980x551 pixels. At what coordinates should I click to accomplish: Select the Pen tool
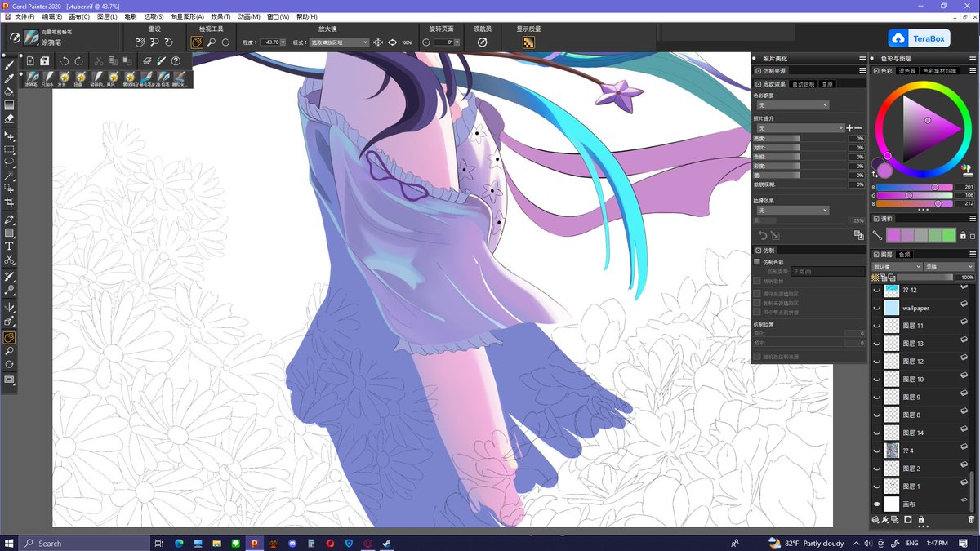(10, 220)
